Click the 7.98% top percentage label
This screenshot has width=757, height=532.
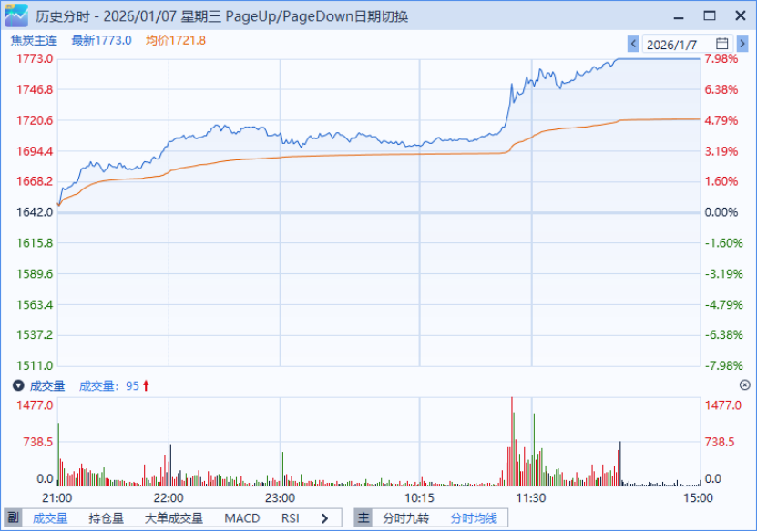click(x=721, y=59)
